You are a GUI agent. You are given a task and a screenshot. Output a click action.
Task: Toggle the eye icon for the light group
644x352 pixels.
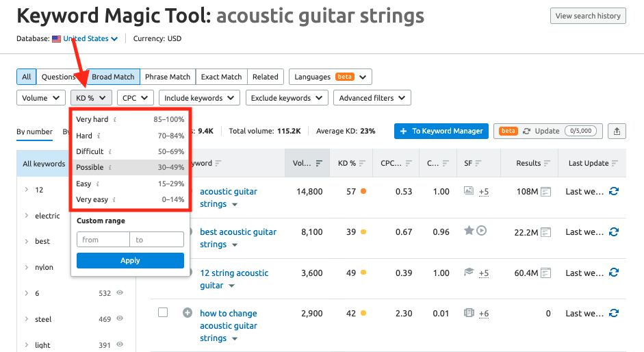pyautogui.click(x=120, y=345)
